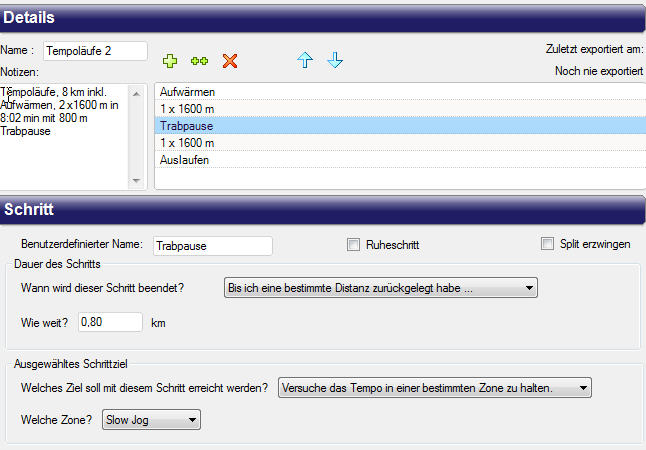This screenshot has height=450, width=646.
Task: Move step down with blue down arrow
Action: coord(335,61)
